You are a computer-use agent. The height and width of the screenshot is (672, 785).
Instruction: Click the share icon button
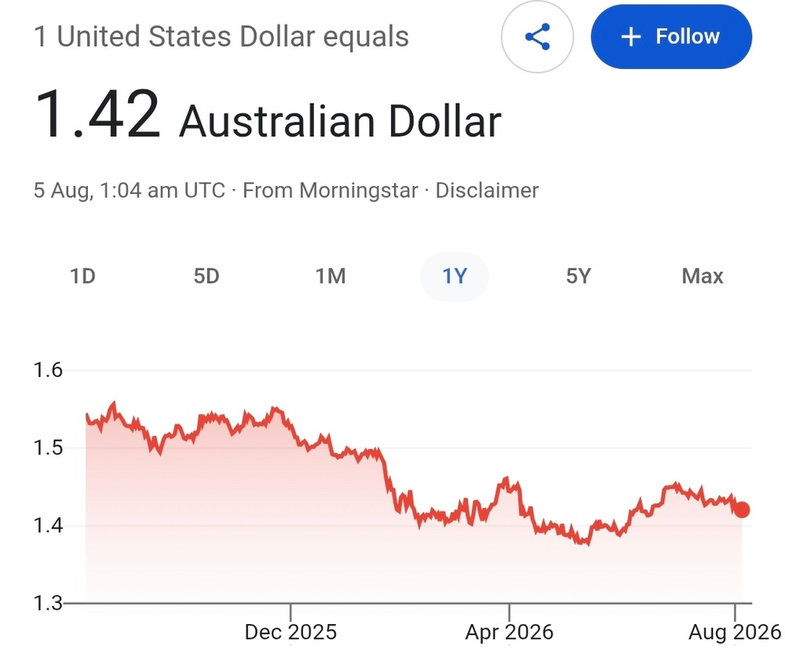tap(537, 37)
